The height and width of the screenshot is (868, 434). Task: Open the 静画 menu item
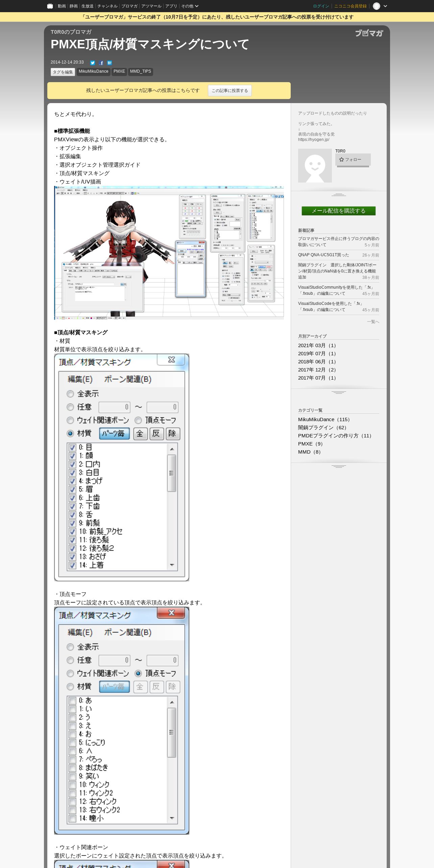(74, 6)
